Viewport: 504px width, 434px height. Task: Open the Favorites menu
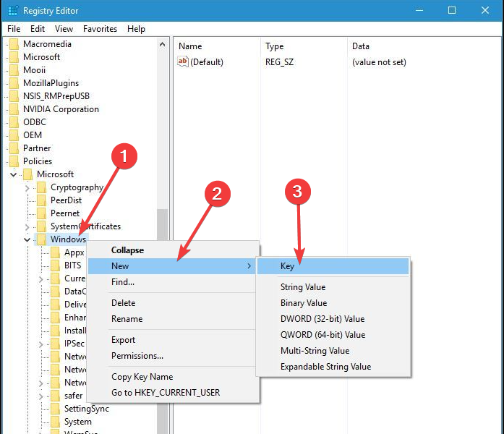pos(100,29)
